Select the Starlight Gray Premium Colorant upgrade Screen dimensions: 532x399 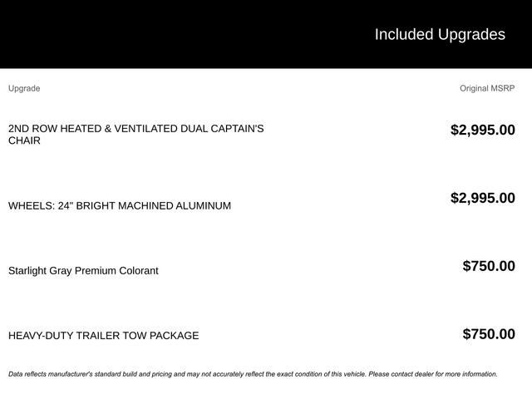[83, 270]
